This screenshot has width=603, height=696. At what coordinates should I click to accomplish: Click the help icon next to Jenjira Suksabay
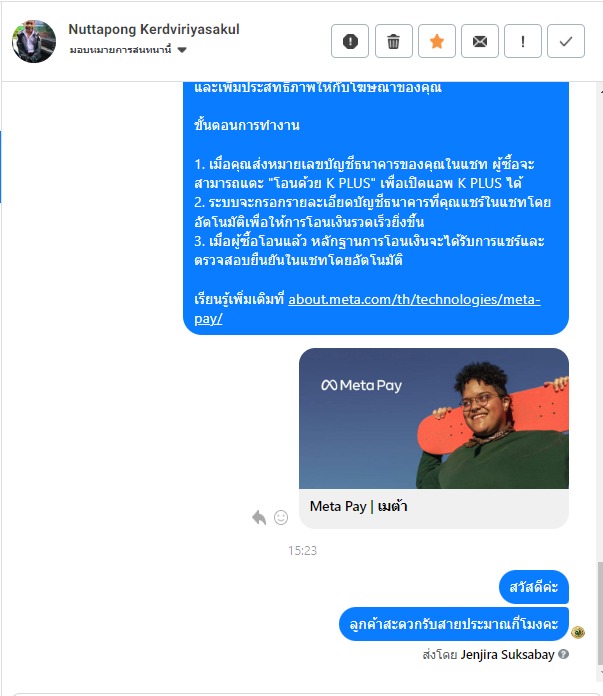coord(563,654)
